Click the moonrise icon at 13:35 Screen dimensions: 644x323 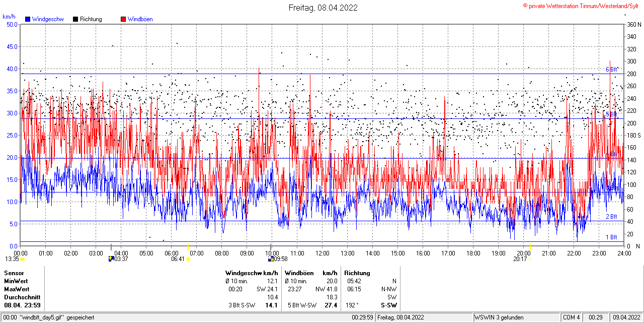(x=22, y=259)
